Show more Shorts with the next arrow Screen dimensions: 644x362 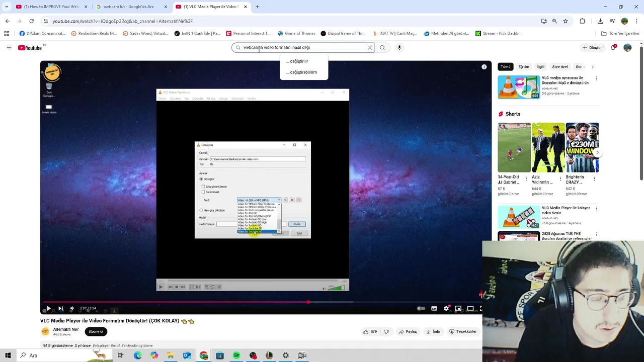(597, 152)
